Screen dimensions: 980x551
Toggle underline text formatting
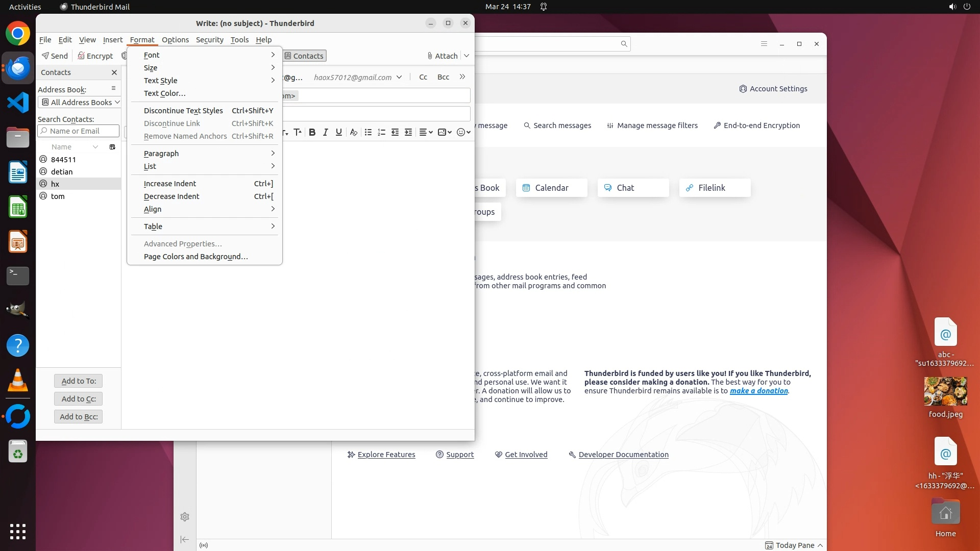[x=338, y=132]
